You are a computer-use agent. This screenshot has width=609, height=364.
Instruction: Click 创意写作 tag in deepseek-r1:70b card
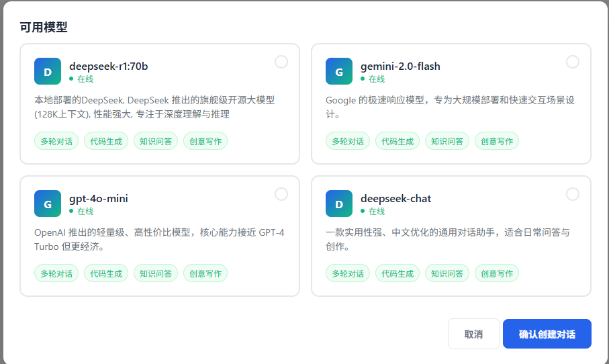click(205, 141)
